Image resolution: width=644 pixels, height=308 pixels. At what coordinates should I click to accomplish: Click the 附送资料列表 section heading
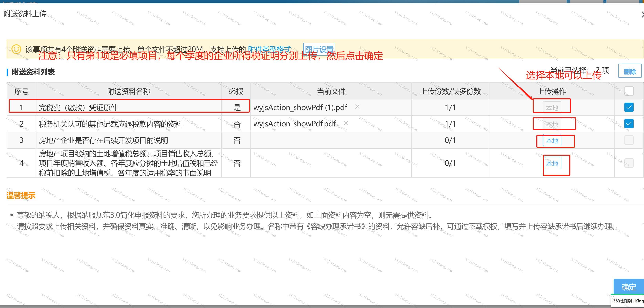pyautogui.click(x=33, y=72)
